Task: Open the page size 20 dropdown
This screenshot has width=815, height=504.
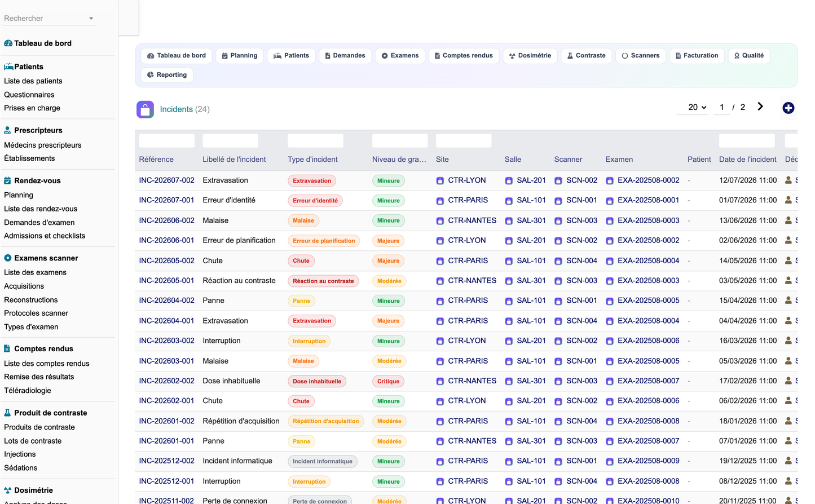Action: (697, 107)
